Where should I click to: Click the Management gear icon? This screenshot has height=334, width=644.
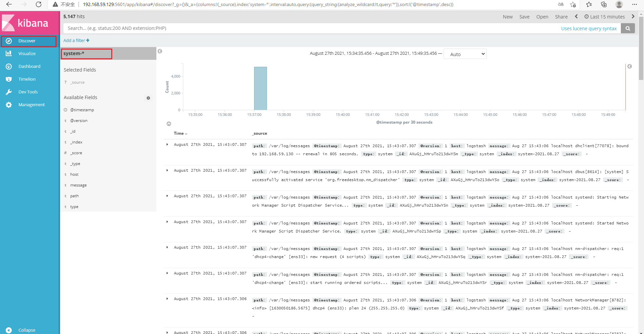pyautogui.click(x=9, y=105)
